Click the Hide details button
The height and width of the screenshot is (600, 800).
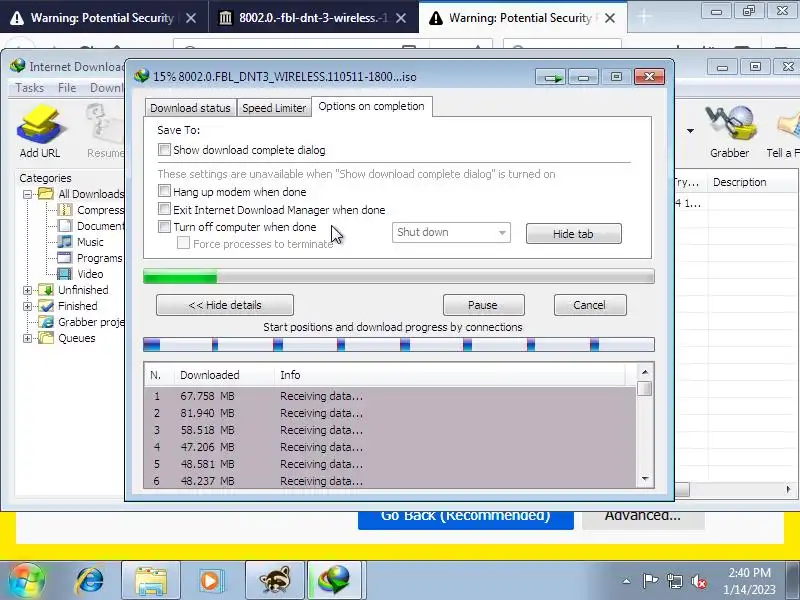[x=225, y=305]
